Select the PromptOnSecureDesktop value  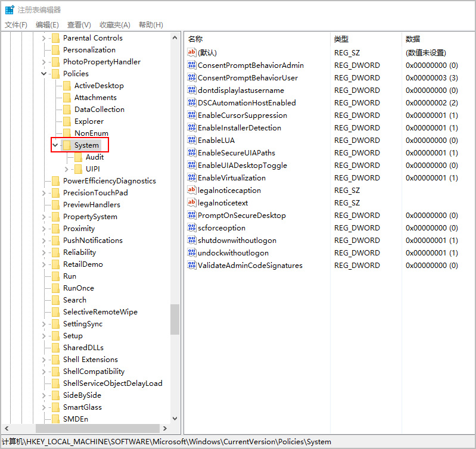click(x=241, y=216)
